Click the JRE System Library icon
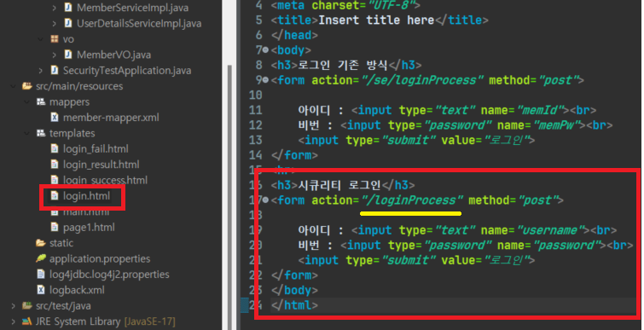This screenshot has height=330, width=644. click(27, 321)
